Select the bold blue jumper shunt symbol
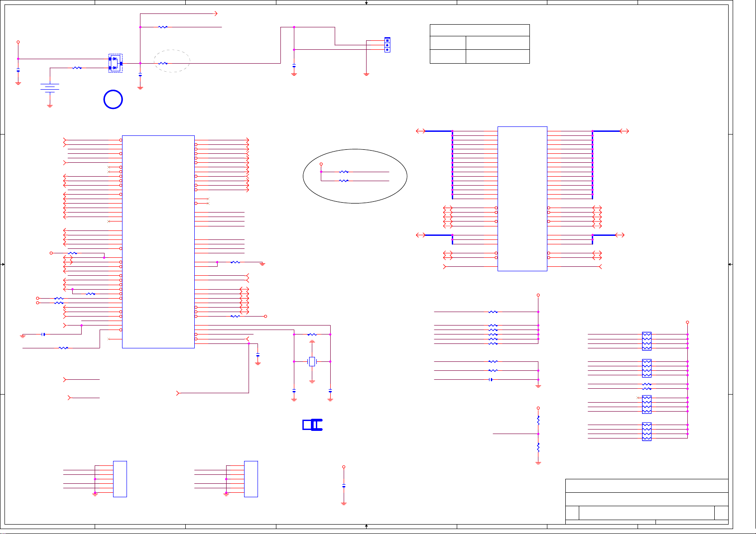756x534 pixels. click(x=313, y=425)
